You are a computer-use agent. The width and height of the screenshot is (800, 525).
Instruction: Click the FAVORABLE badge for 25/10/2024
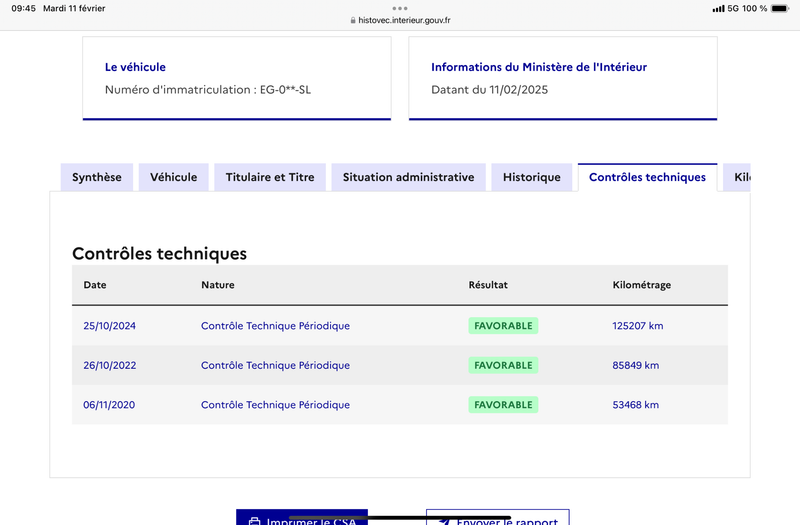coord(503,326)
